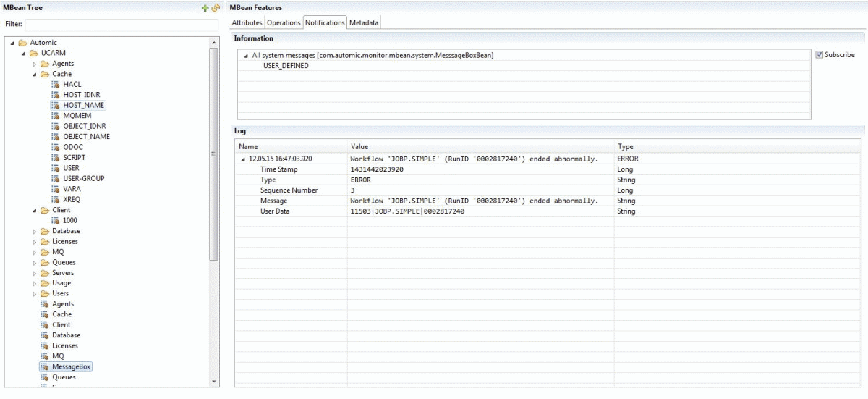This screenshot has width=868, height=399.
Task: Open the Metadata tab
Action: click(x=364, y=23)
